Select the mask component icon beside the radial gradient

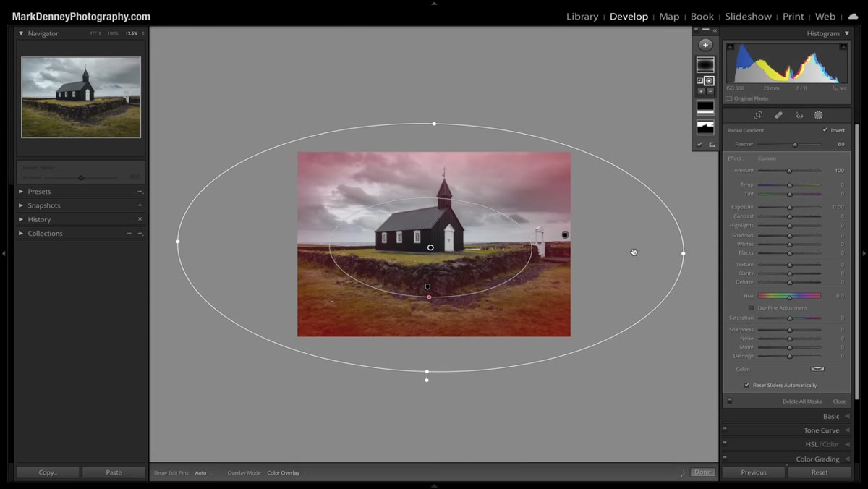click(x=700, y=81)
